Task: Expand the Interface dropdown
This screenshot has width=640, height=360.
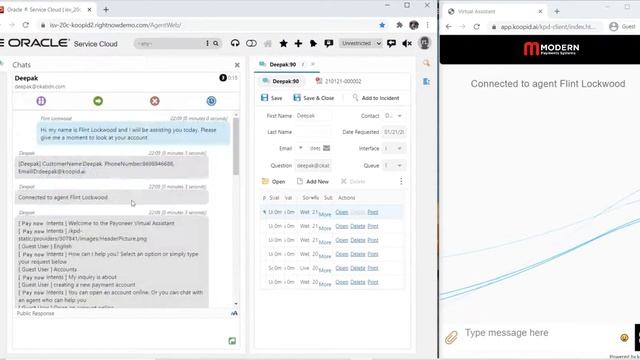Action: click(400, 149)
